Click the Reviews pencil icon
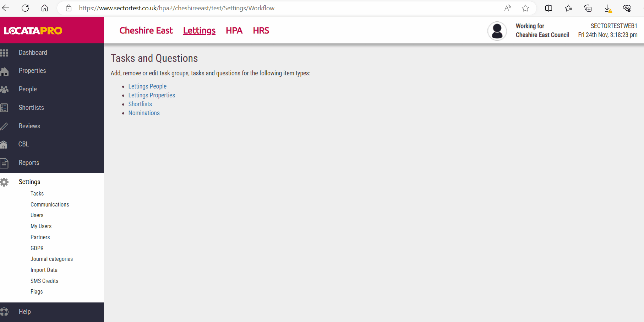 4,126
